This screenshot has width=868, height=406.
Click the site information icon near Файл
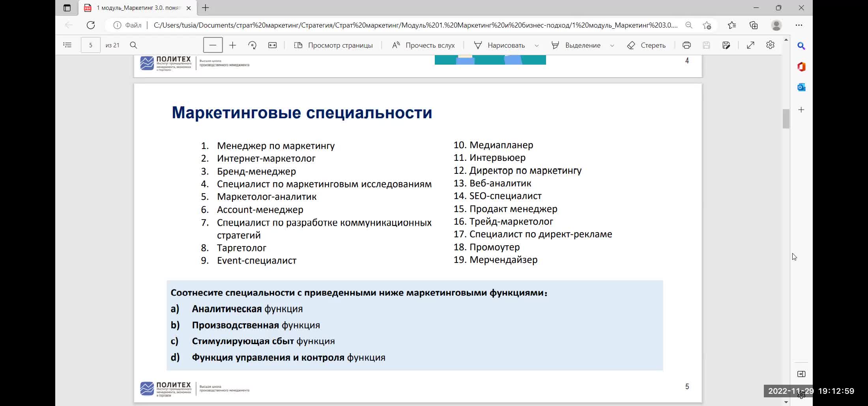click(x=117, y=25)
